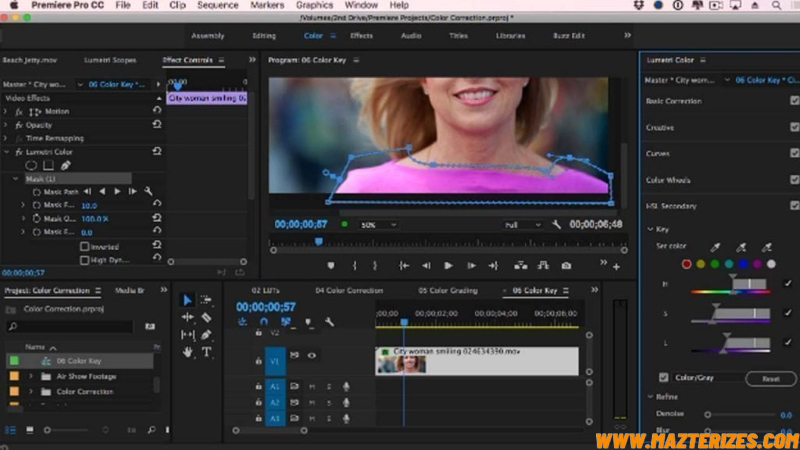Play the Program monitor
800x450 pixels.
coord(448,266)
